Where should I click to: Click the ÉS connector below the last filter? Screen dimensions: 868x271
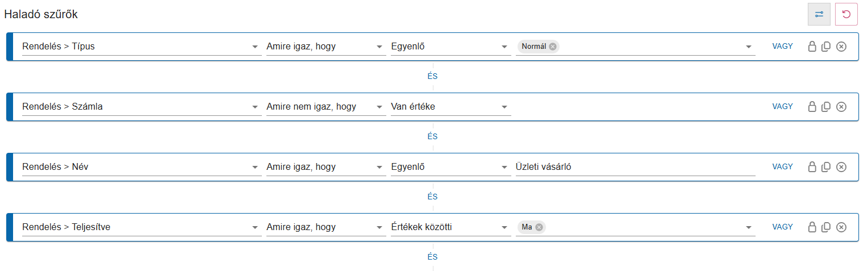tap(432, 257)
